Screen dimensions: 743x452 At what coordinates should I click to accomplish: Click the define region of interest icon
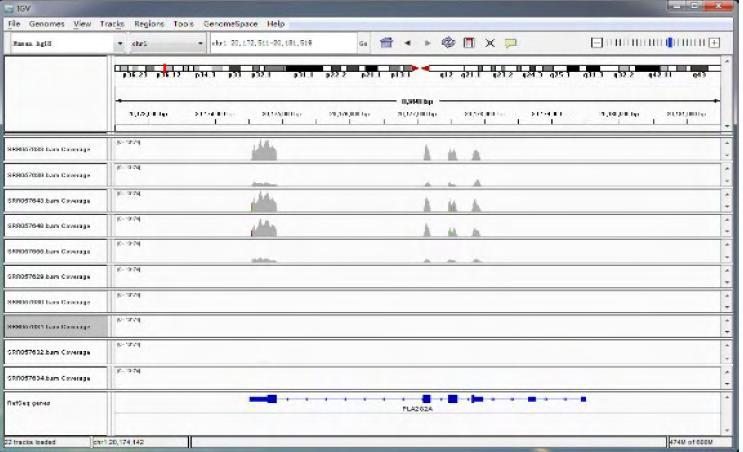469,43
